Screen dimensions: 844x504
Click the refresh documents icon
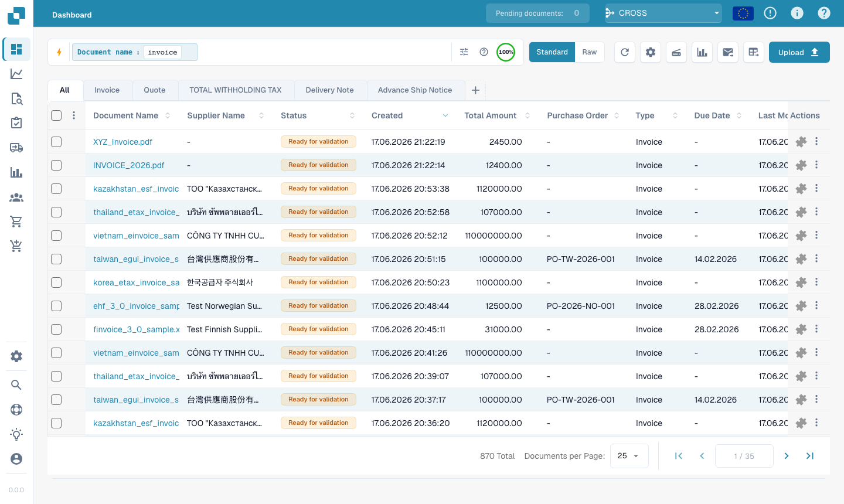[625, 52]
